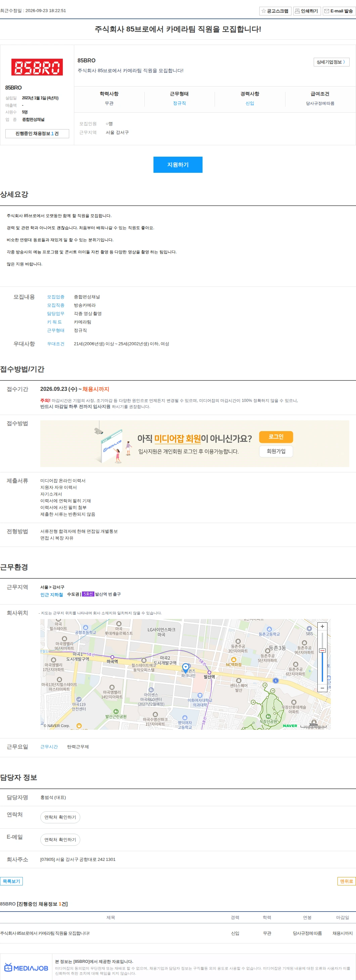Click the NC백화점 marker on map
This screenshot has height=980, width=356.
coord(234,660)
